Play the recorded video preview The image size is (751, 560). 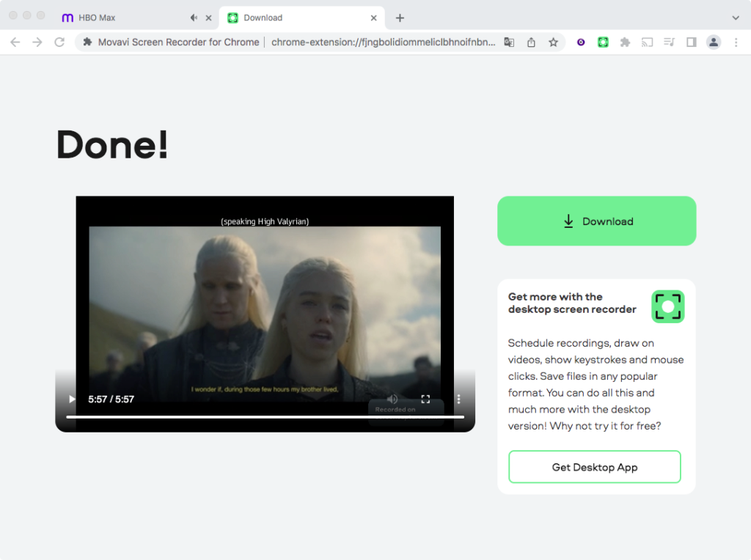coord(72,399)
